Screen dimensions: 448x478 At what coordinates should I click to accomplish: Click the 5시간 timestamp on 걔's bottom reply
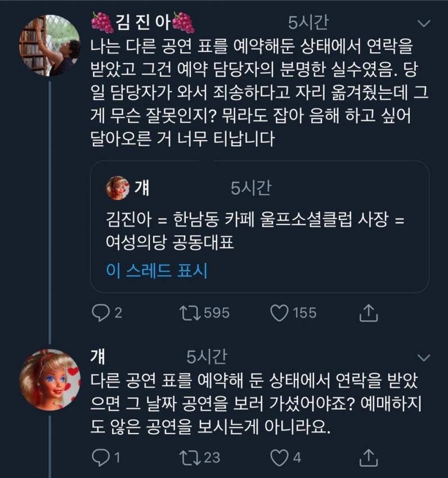[207, 356]
